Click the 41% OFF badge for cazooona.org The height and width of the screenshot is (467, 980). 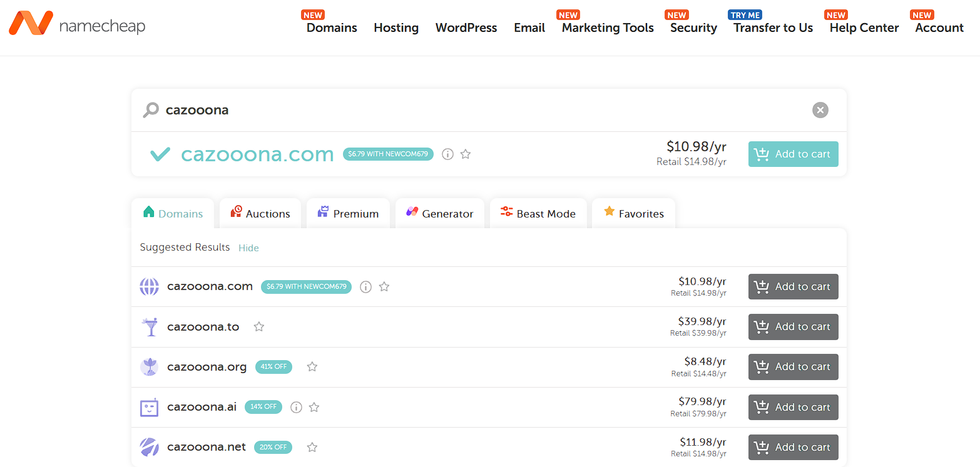(273, 367)
